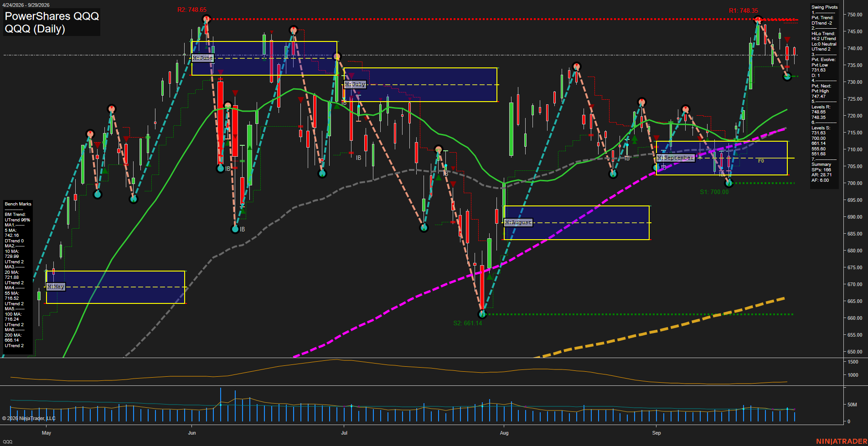Select the swing low pivot circle at S1 700.00
This screenshot has height=446, width=868.
(728, 183)
